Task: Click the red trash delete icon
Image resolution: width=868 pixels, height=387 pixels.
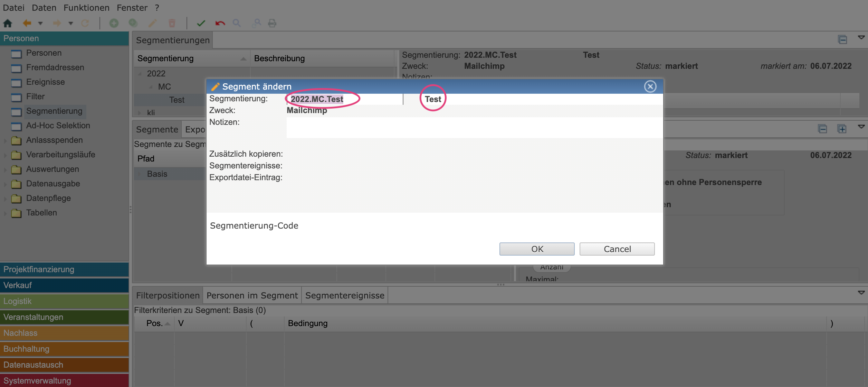Action: [x=172, y=23]
